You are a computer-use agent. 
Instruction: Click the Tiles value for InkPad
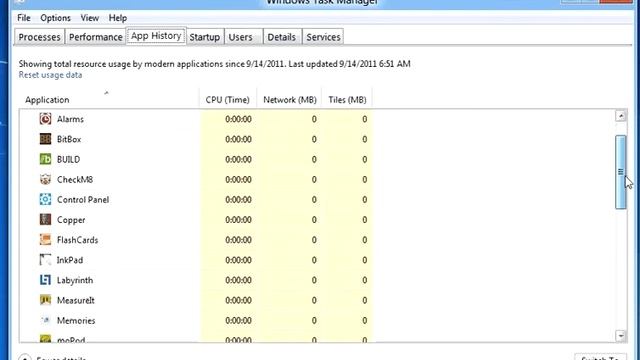coord(364,260)
